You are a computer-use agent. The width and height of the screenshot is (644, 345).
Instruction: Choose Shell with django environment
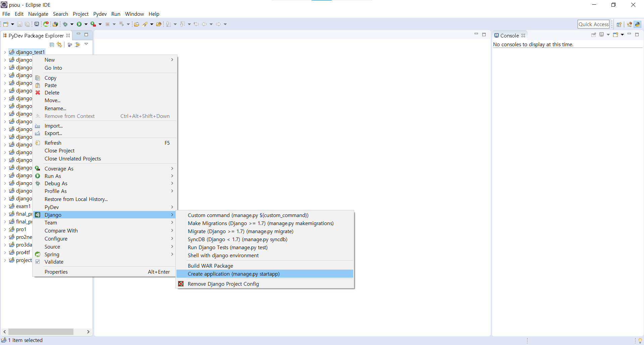pyautogui.click(x=265, y=256)
